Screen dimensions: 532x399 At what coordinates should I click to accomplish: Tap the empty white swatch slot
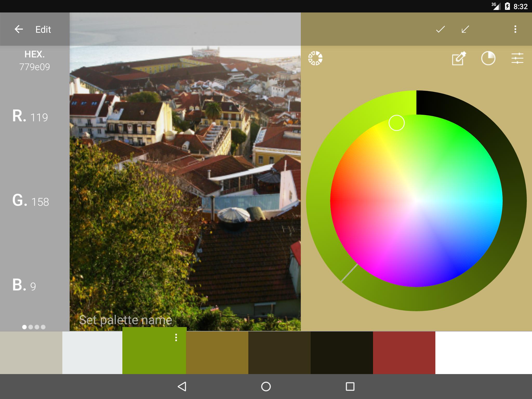484,353
